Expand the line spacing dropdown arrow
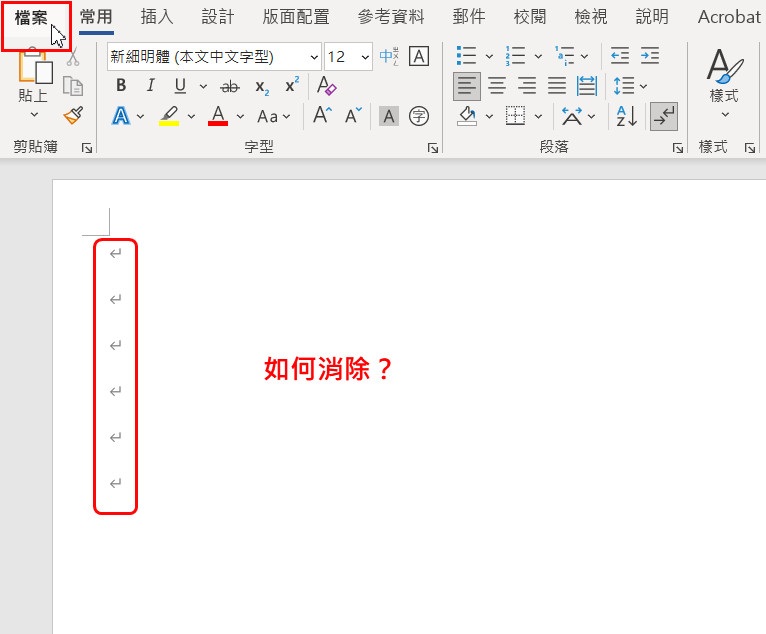Image resolution: width=766 pixels, height=634 pixels. coord(642,86)
